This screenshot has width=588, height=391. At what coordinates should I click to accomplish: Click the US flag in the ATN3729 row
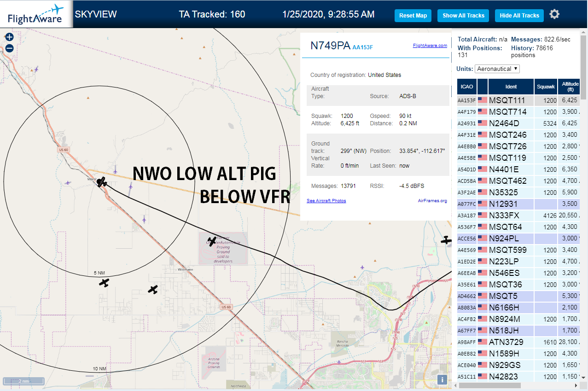click(x=483, y=342)
